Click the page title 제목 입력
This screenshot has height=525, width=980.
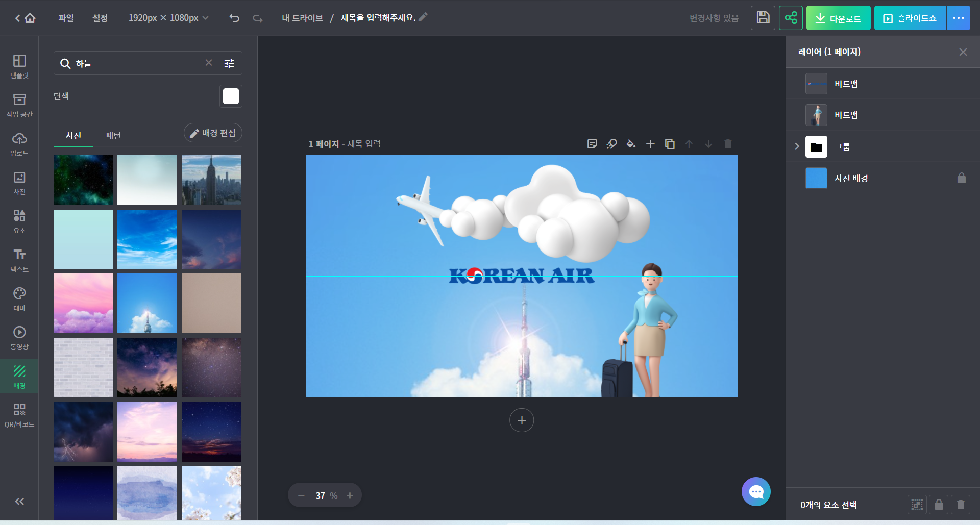(364, 144)
